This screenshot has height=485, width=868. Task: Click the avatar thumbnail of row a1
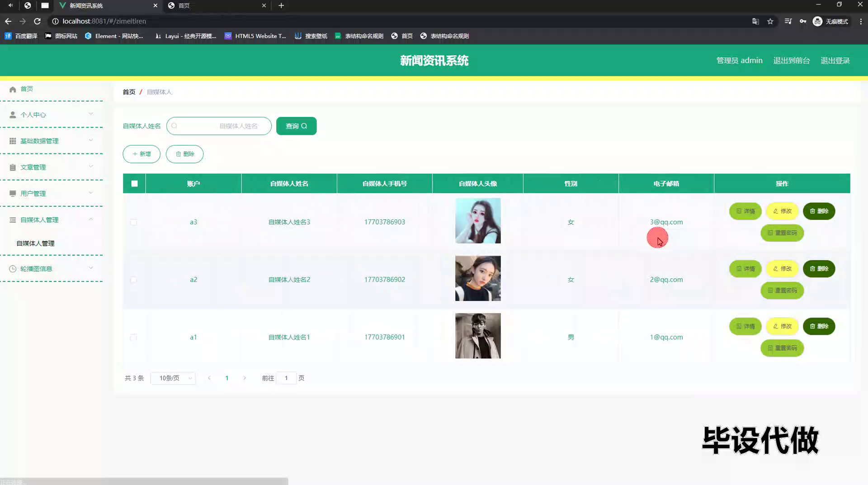[478, 336]
